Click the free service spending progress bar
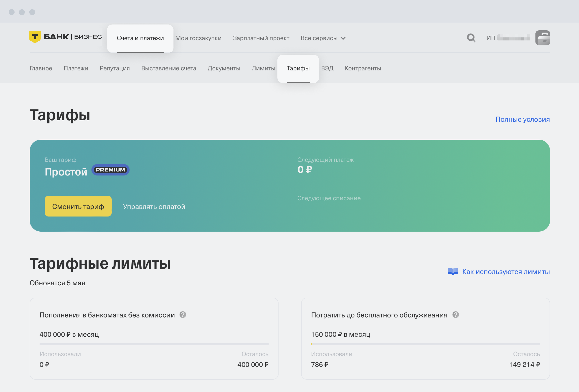 coord(426,344)
